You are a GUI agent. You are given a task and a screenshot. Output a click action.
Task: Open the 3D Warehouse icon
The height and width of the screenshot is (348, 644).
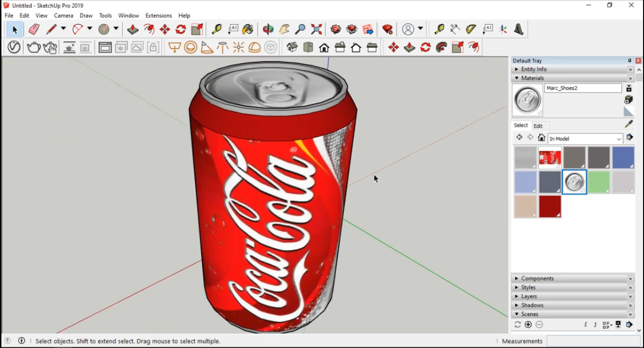pos(336,30)
